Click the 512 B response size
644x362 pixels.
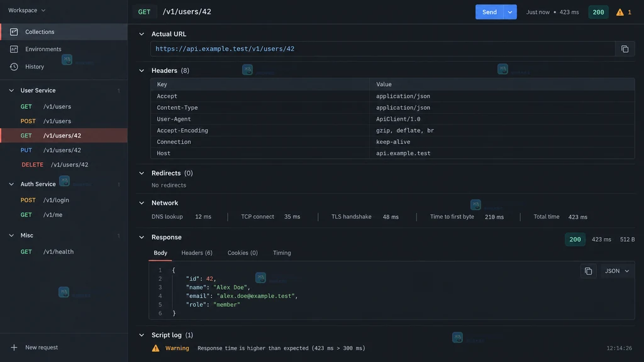tap(627, 239)
